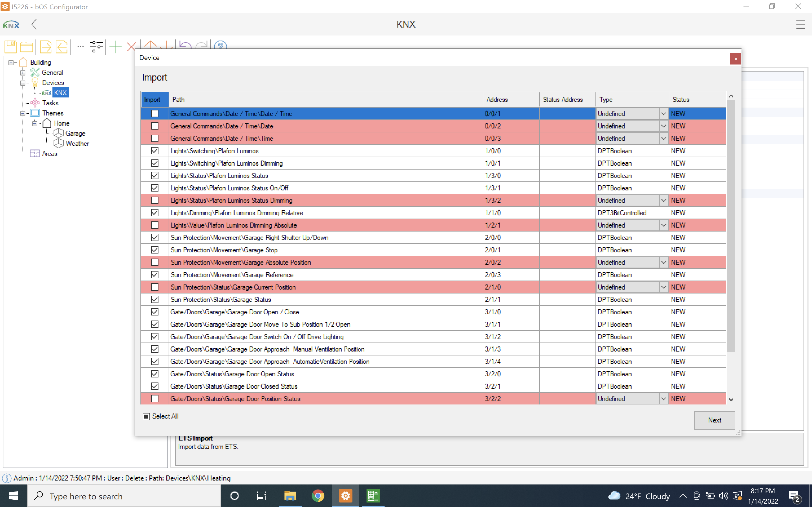Select Garage under Home theme
812x507 pixels.
[x=75, y=134]
